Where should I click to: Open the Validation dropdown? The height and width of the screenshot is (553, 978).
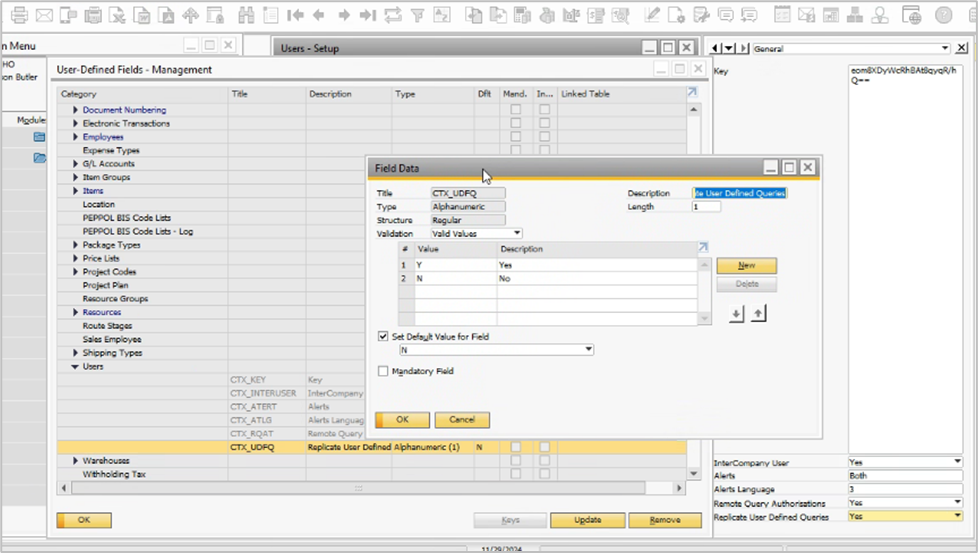(516, 233)
